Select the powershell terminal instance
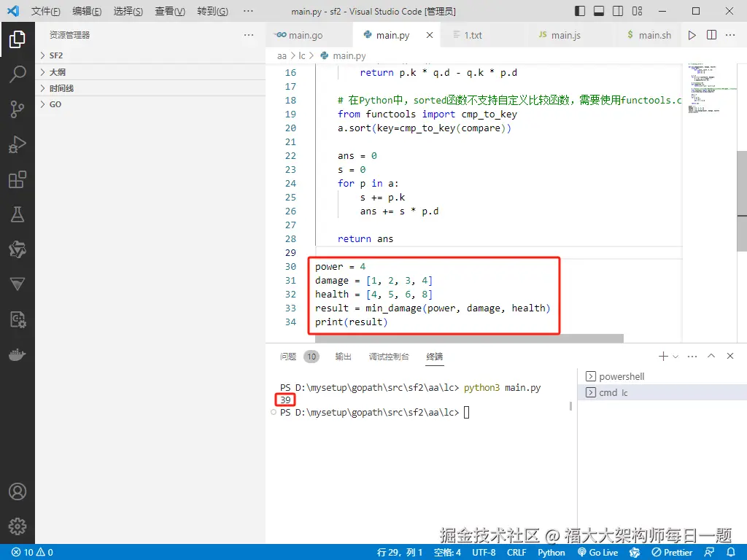 coord(662,377)
